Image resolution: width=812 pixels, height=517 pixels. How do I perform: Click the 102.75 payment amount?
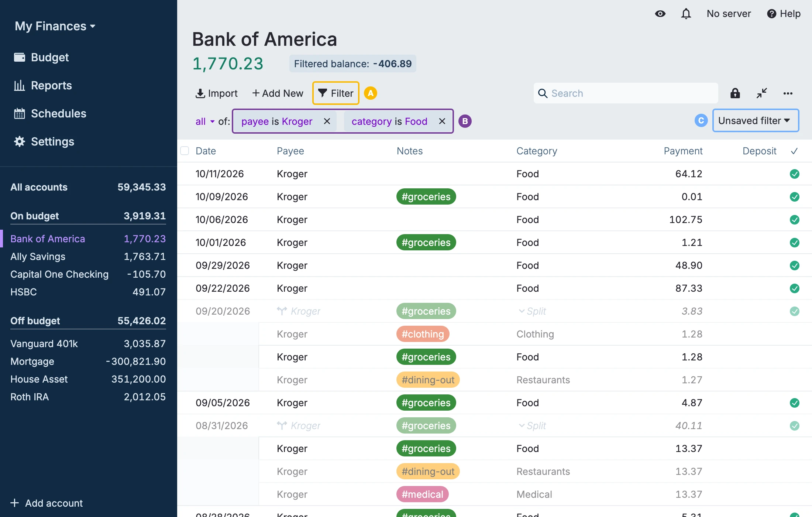pyautogui.click(x=685, y=219)
